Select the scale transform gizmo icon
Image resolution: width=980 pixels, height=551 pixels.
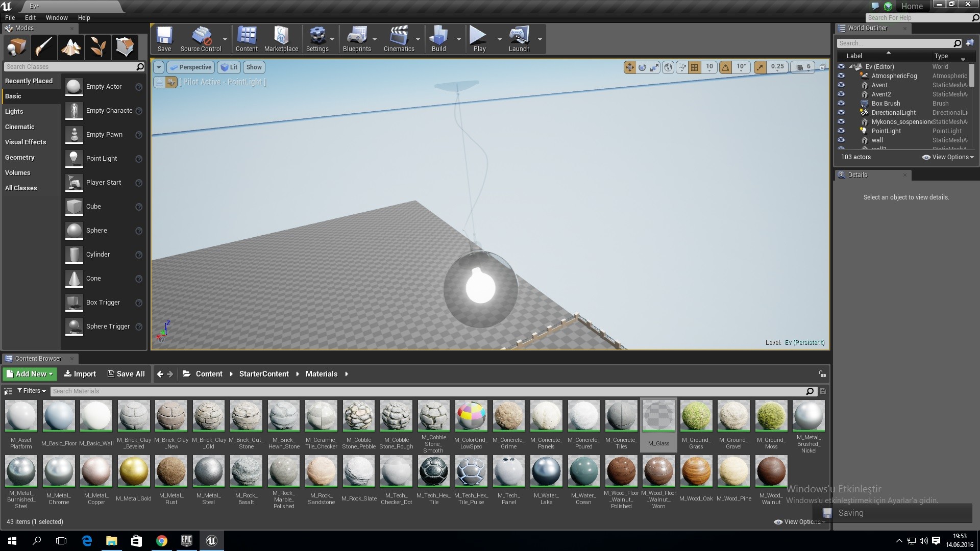654,67
